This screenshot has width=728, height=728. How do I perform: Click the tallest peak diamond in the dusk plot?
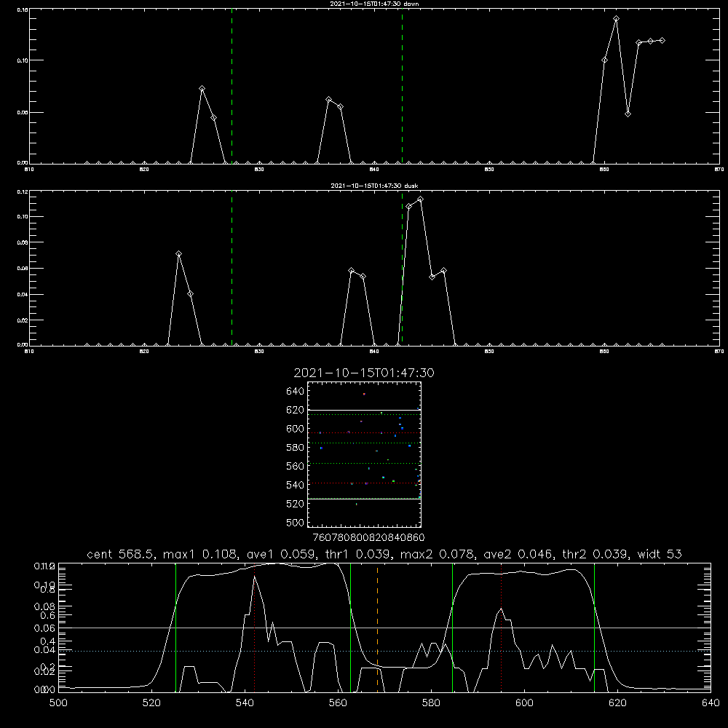(420, 199)
